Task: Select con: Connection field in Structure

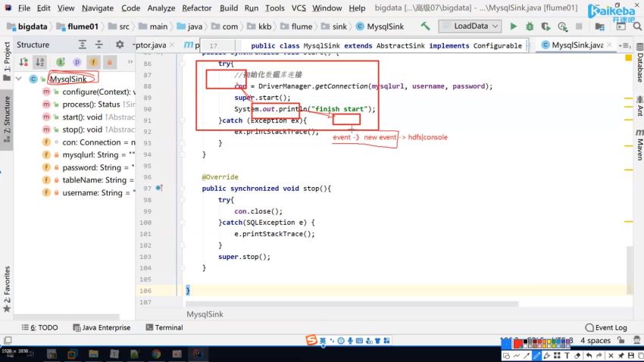Action: [x=89, y=142]
